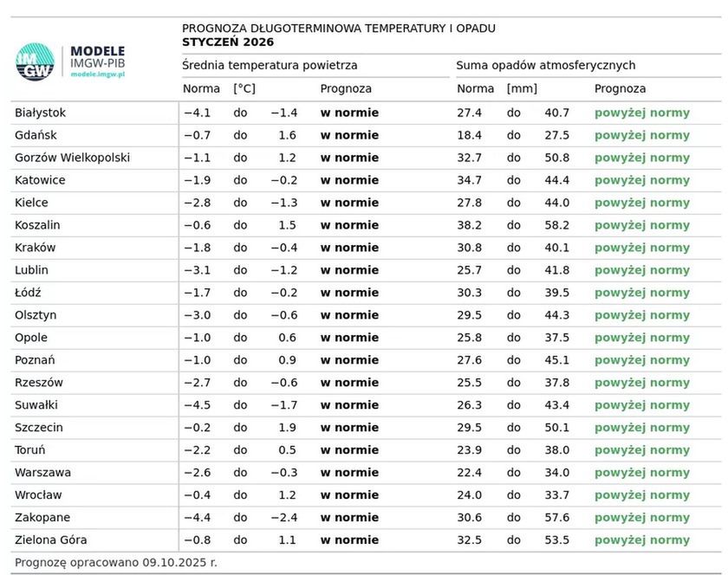Click the Kielce city label

coord(31,203)
